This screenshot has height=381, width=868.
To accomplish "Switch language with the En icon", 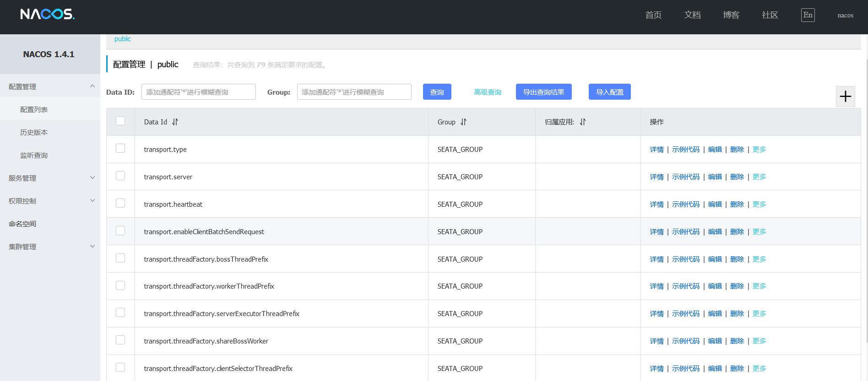I will click(808, 15).
